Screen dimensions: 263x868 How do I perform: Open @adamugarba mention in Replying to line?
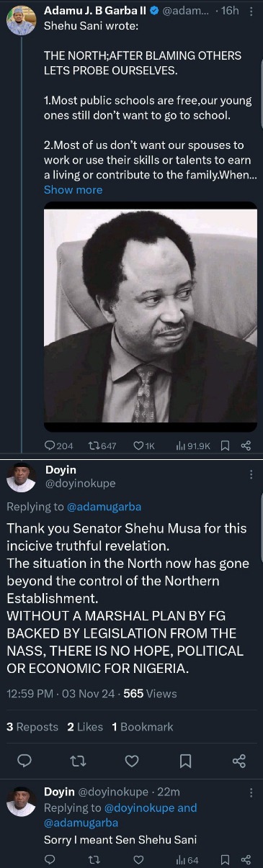tap(106, 507)
